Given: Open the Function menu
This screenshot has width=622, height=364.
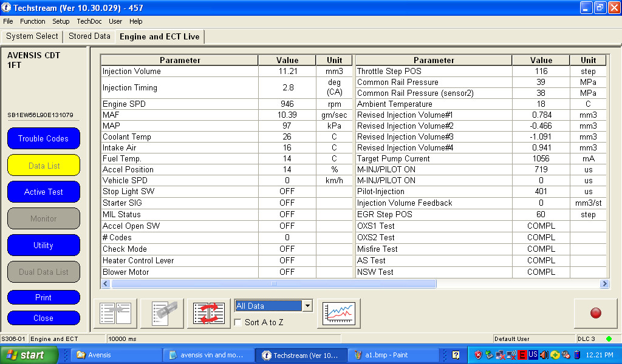Looking at the screenshot, I should click(x=32, y=21).
